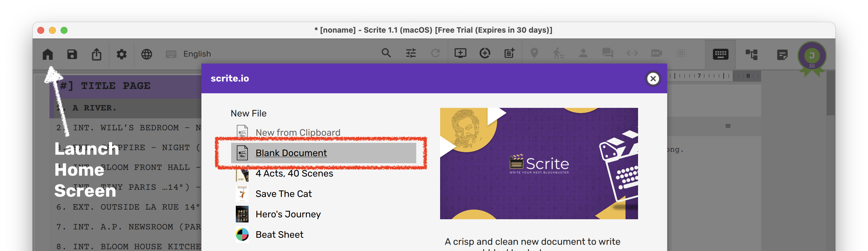Screen dimensions: 868x251
Task: Click the globe language icon
Action: 147,54
